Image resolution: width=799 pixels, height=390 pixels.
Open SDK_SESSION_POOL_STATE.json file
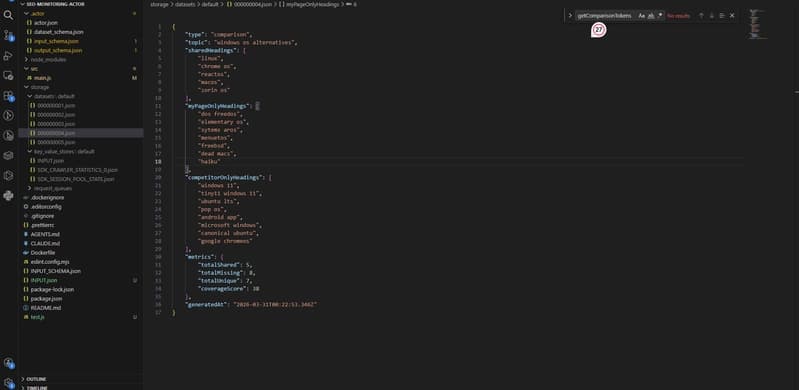(75, 179)
